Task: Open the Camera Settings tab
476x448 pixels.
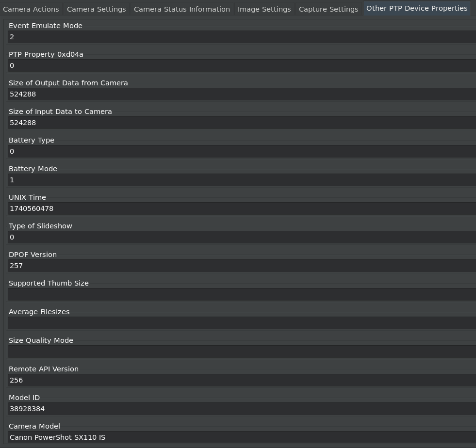Action: 96,9
